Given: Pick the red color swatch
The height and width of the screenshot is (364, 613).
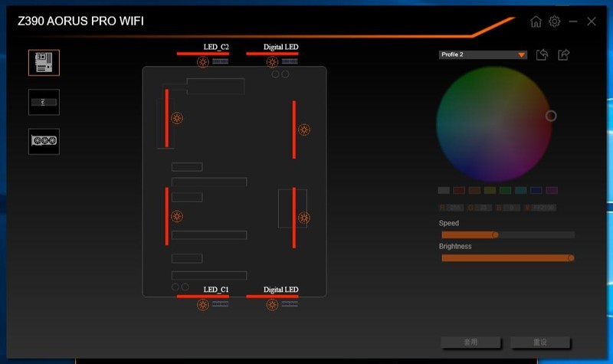Looking at the screenshot, I should tap(459, 190).
